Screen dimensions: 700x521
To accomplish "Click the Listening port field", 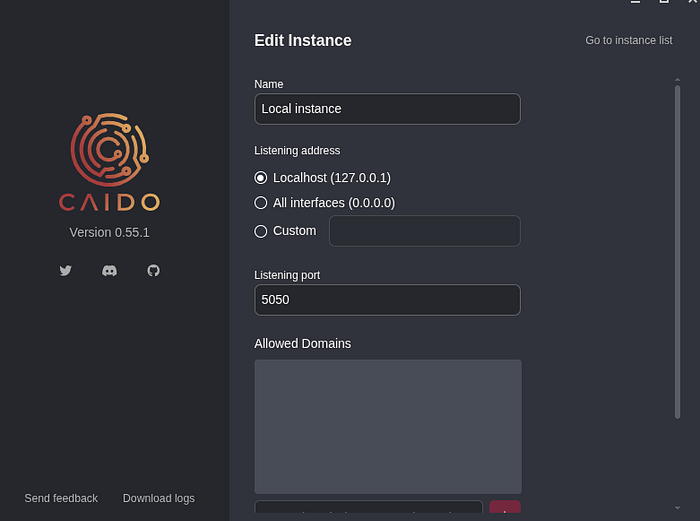I will point(387,300).
